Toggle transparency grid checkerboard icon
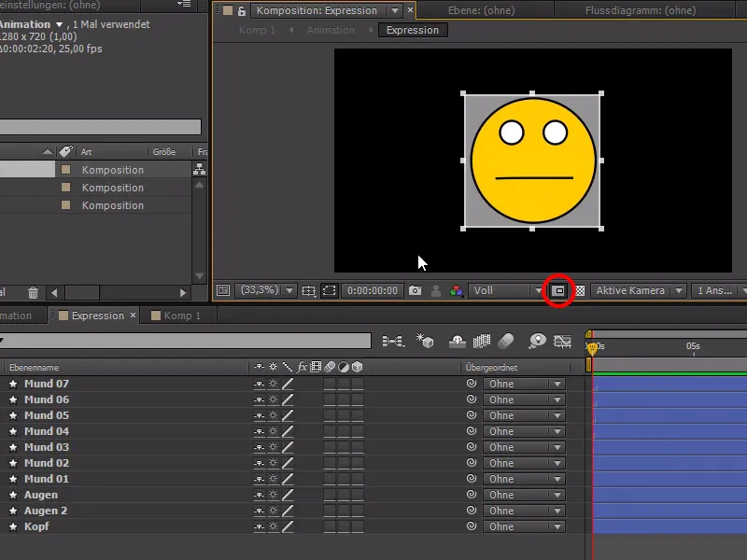Viewport: 747px width, 560px height. tap(580, 290)
